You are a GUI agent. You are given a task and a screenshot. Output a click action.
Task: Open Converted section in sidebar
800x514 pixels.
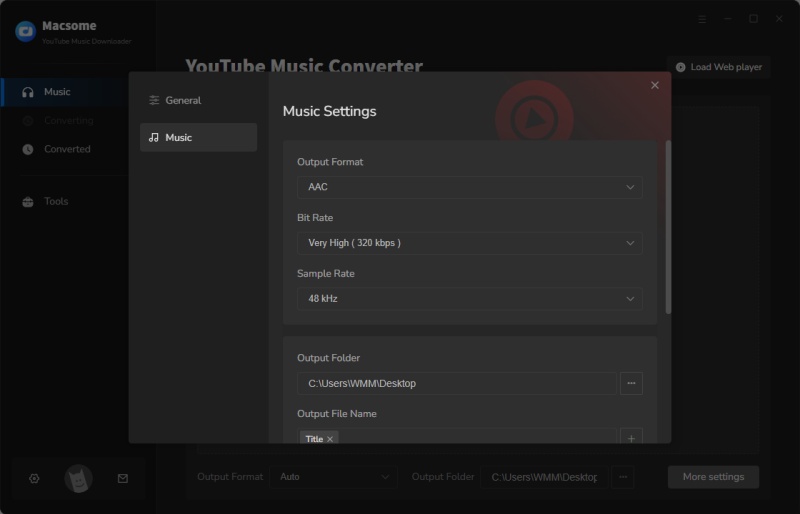pos(64,149)
